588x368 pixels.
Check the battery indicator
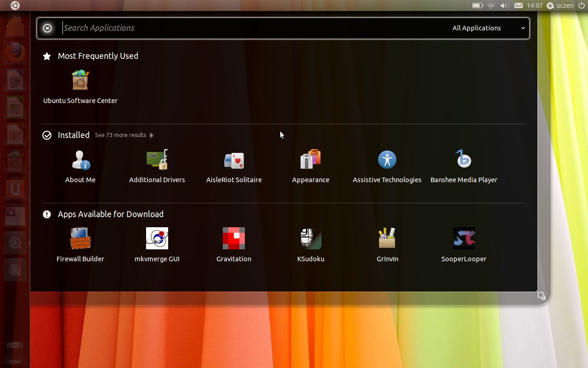477,6
